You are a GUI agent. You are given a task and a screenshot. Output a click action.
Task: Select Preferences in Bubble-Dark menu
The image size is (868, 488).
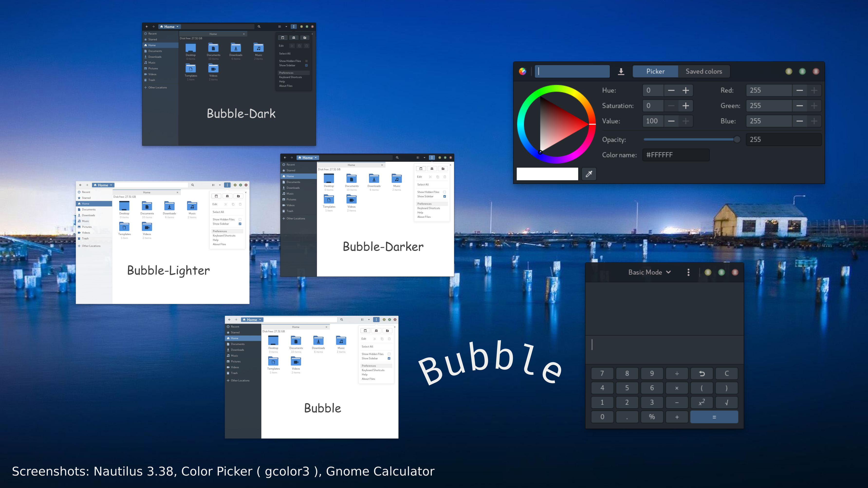(286, 73)
